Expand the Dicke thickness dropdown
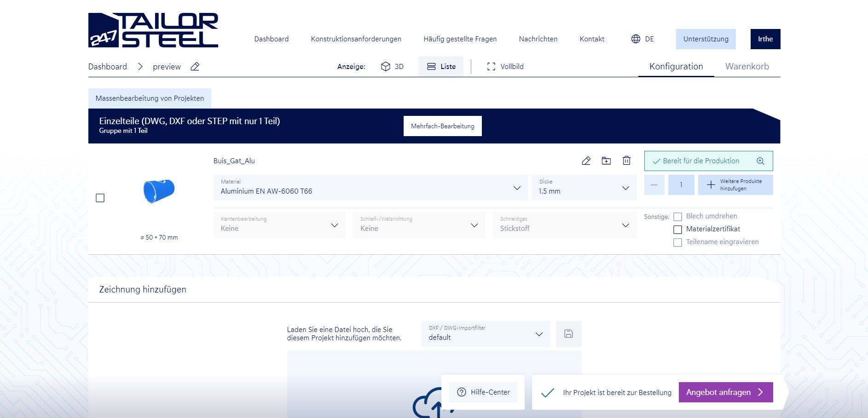 coord(584,188)
